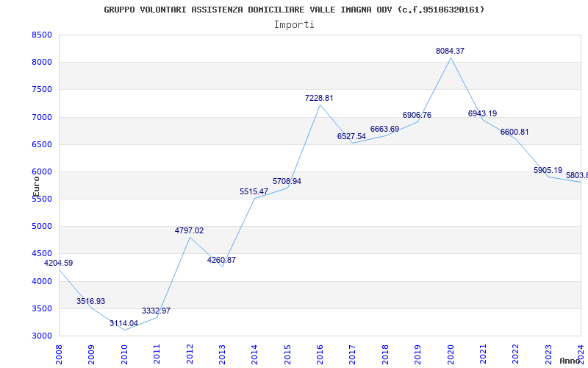Select the 6600.81 data label

514,132
